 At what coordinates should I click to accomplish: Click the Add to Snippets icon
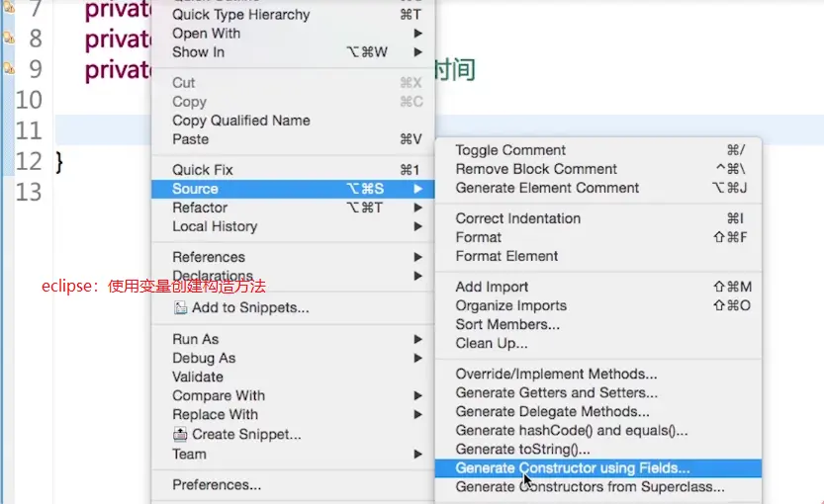(x=180, y=308)
